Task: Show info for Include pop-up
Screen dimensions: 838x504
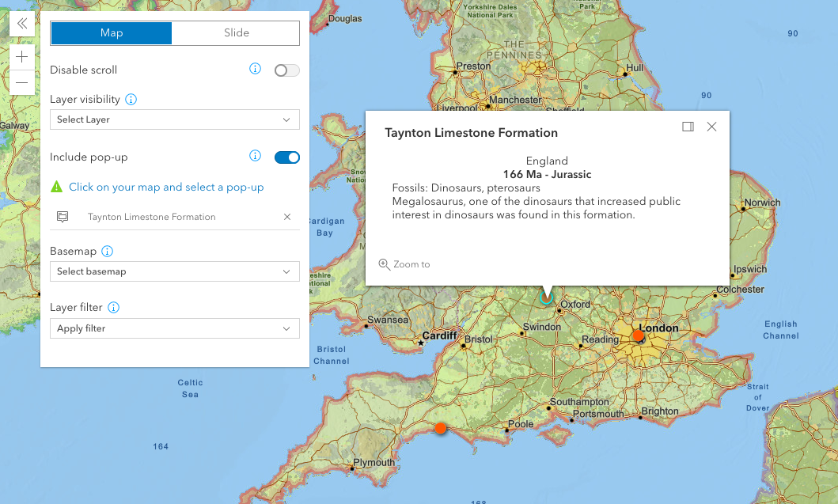Action: [255, 156]
